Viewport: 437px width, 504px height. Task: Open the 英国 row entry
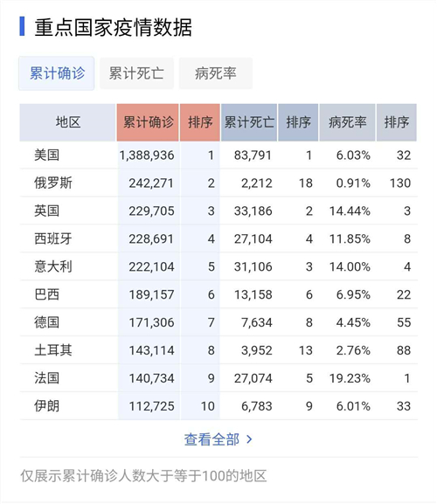click(218, 211)
